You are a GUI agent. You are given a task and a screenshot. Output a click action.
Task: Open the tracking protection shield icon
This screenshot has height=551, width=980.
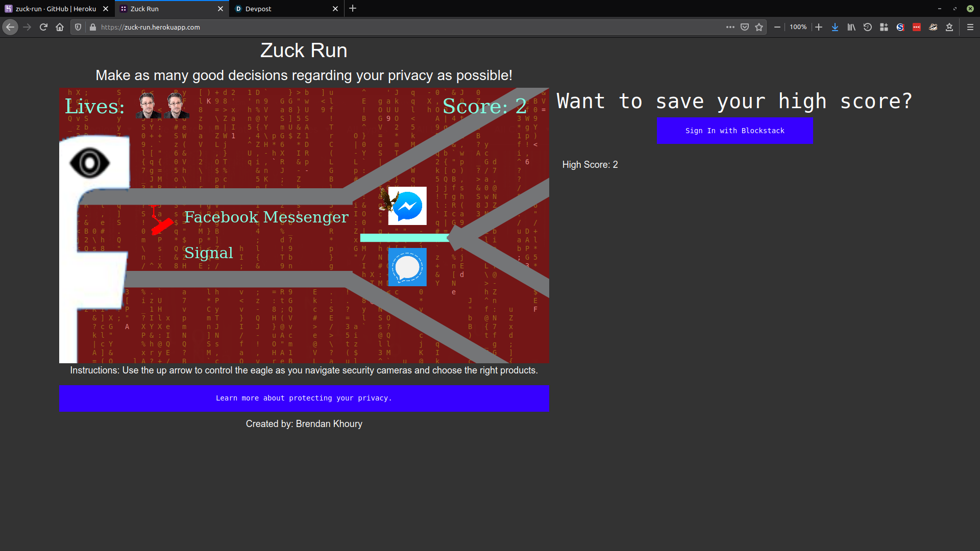coord(78,27)
